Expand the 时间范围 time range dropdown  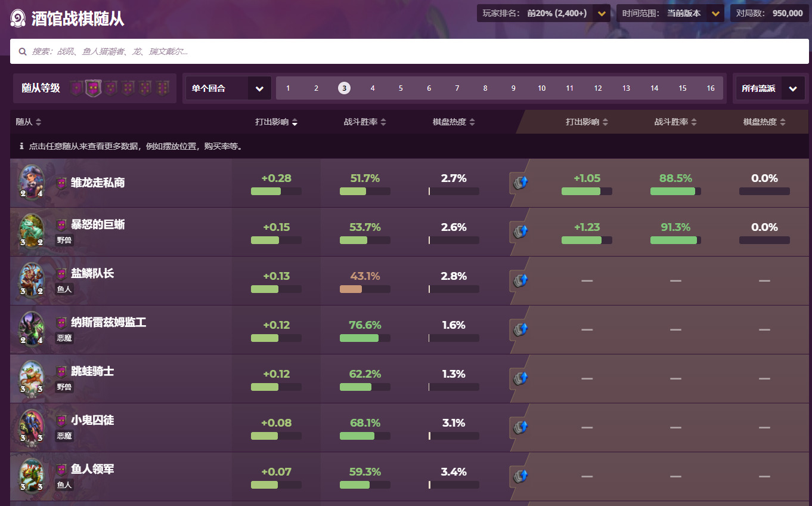(x=715, y=13)
